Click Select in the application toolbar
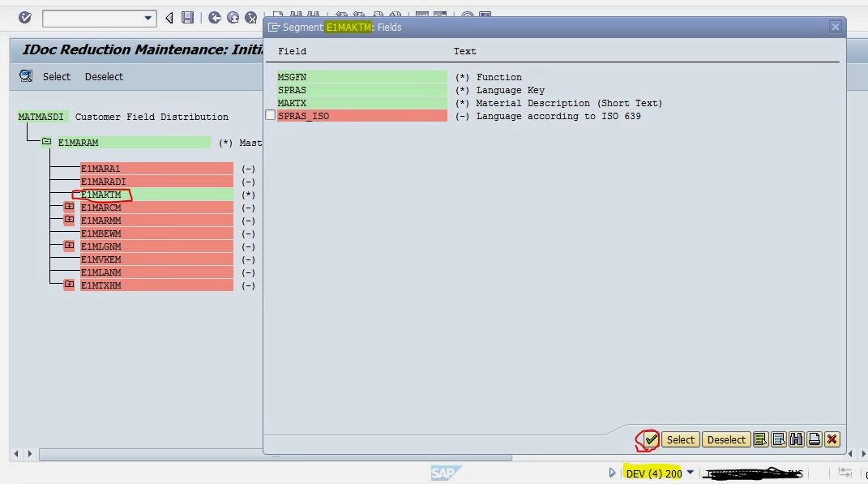 (x=57, y=76)
